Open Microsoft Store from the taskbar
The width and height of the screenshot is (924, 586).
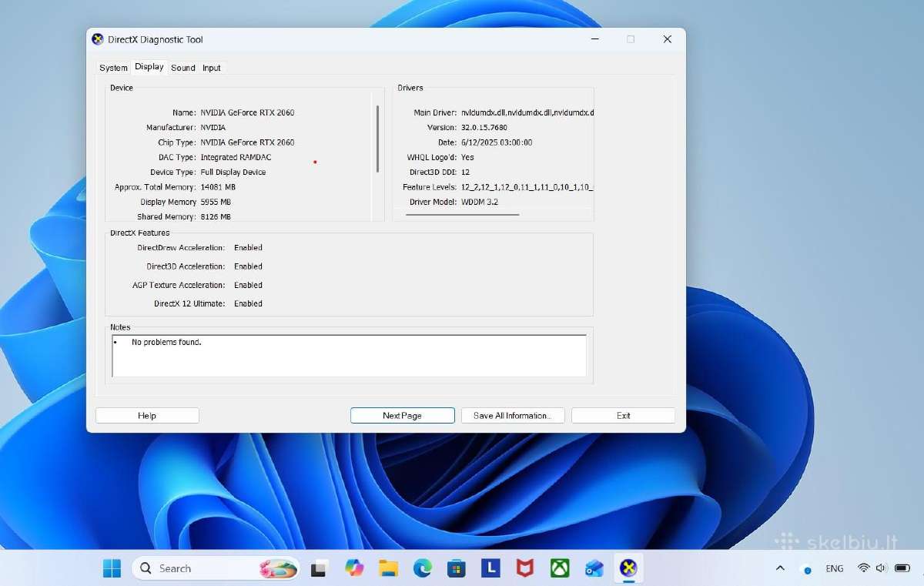point(457,568)
